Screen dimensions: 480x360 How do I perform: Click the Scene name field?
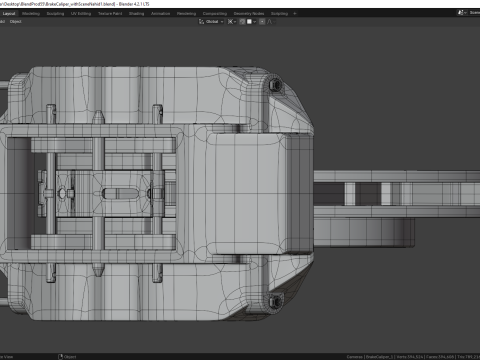pos(474,13)
